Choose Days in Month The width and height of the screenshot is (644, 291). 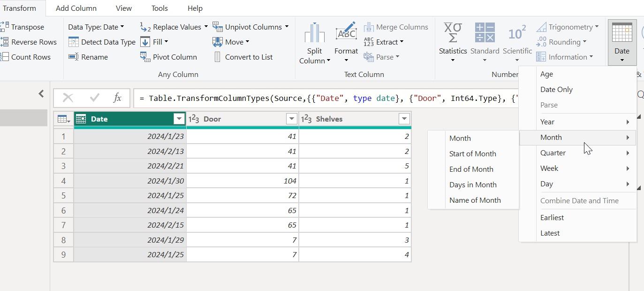(473, 184)
